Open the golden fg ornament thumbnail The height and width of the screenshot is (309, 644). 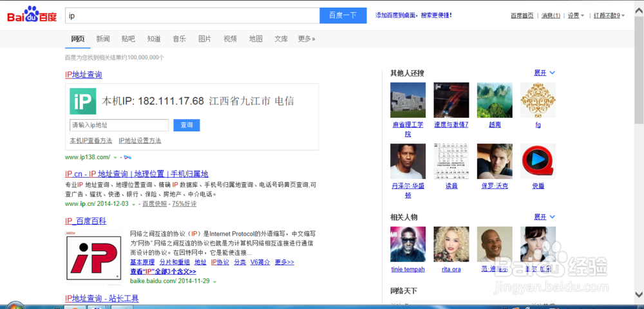click(x=538, y=100)
